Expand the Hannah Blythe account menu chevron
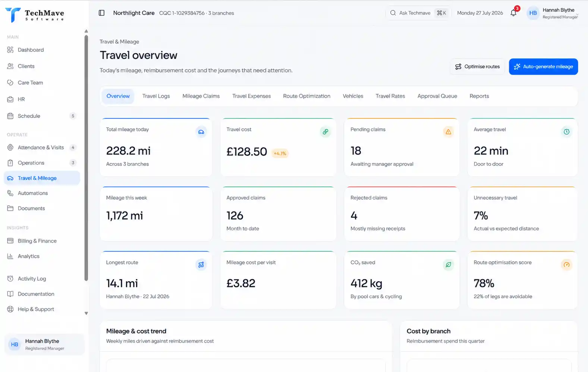The image size is (588, 372). pos(577,15)
